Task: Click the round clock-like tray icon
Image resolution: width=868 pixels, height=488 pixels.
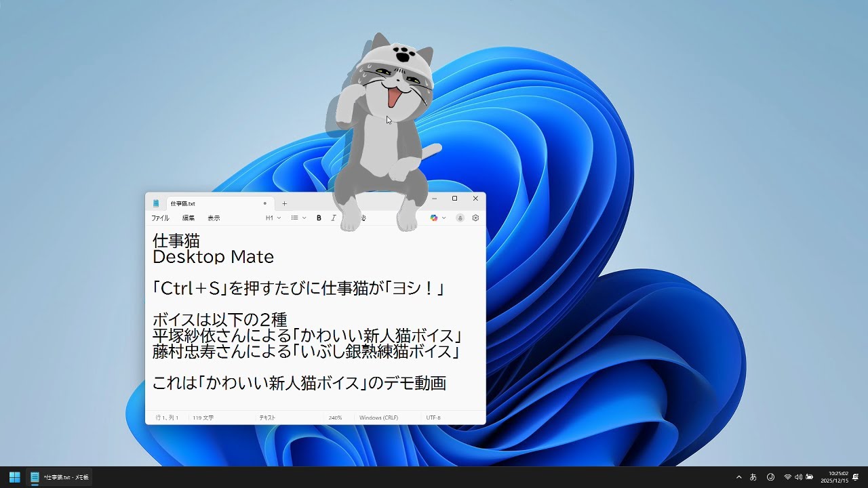Action: [770, 477]
